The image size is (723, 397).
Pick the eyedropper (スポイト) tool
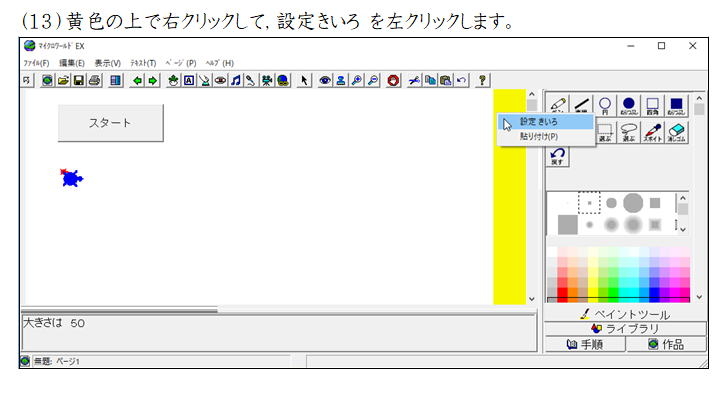652,132
